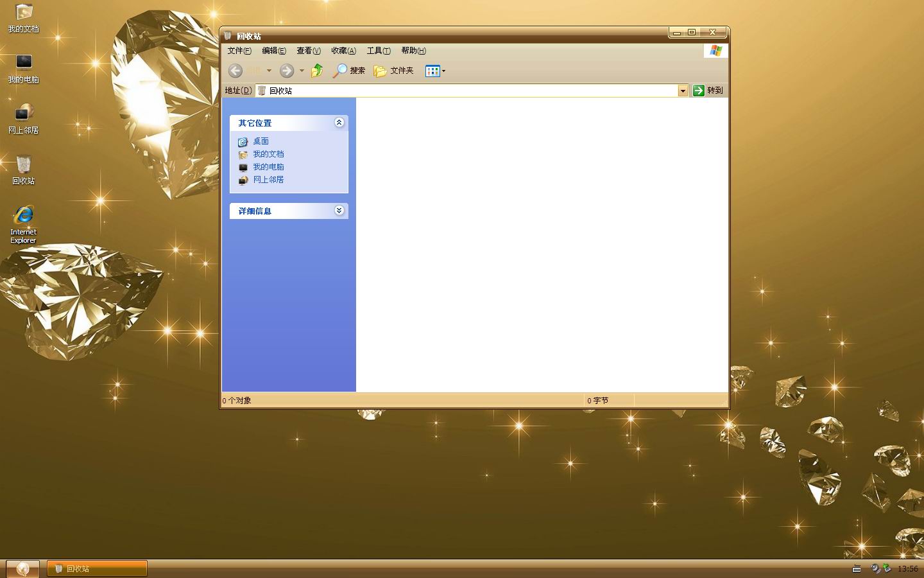This screenshot has height=578, width=924.
Task: Open 我的电脑 link in side panel
Action: 268,167
